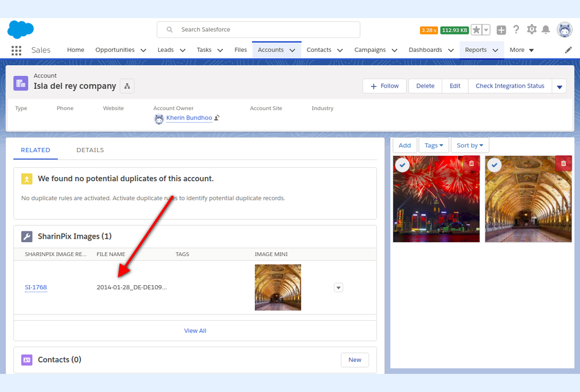
Task: Toggle selection checkmark on library hall image
Action: click(494, 165)
